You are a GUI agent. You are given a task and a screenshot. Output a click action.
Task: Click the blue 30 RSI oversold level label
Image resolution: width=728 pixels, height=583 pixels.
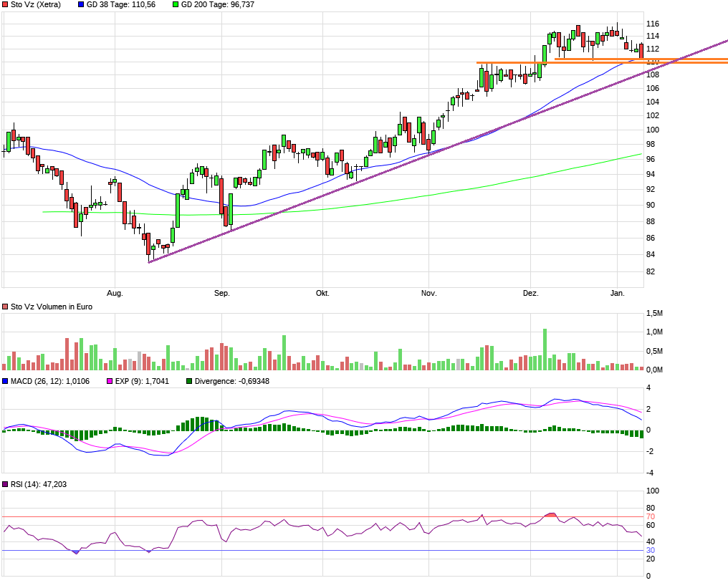pos(651,550)
